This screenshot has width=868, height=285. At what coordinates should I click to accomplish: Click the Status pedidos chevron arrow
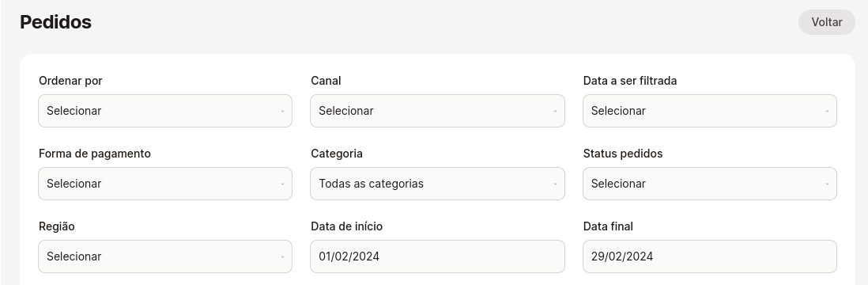click(827, 184)
